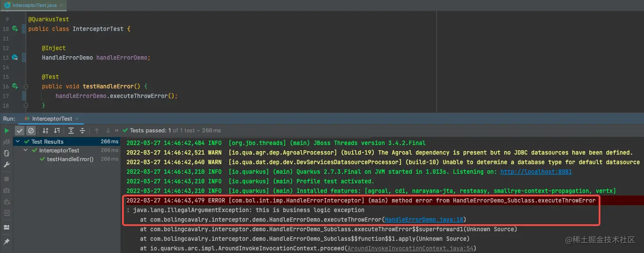The width and height of the screenshot is (644, 253).
Task: Open run configuration wrench settings
Action: click(x=7, y=165)
